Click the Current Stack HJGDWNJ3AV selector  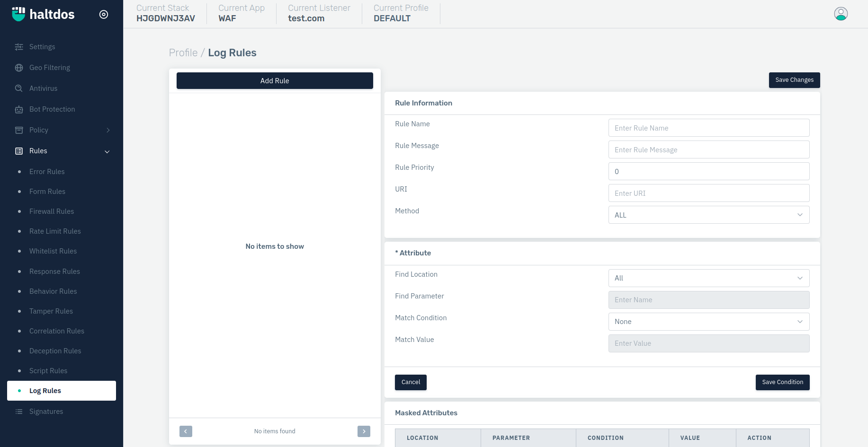click(x=166, y=13)
